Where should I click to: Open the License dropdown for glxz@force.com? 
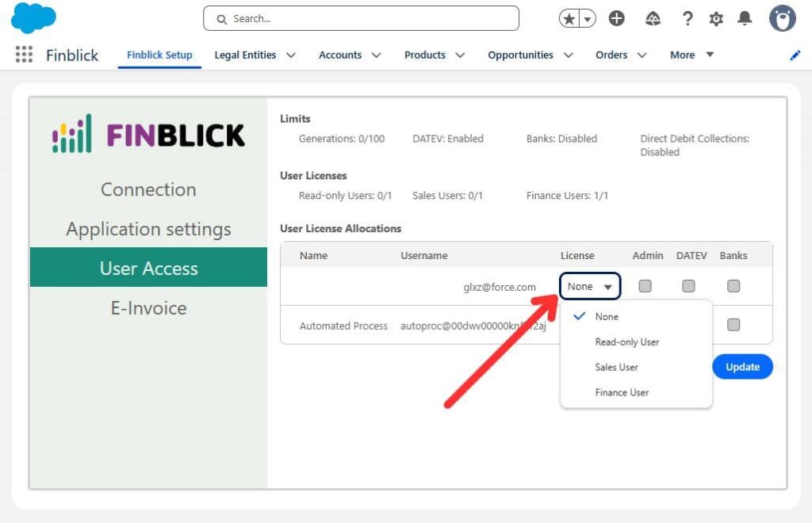pos(590,286)
